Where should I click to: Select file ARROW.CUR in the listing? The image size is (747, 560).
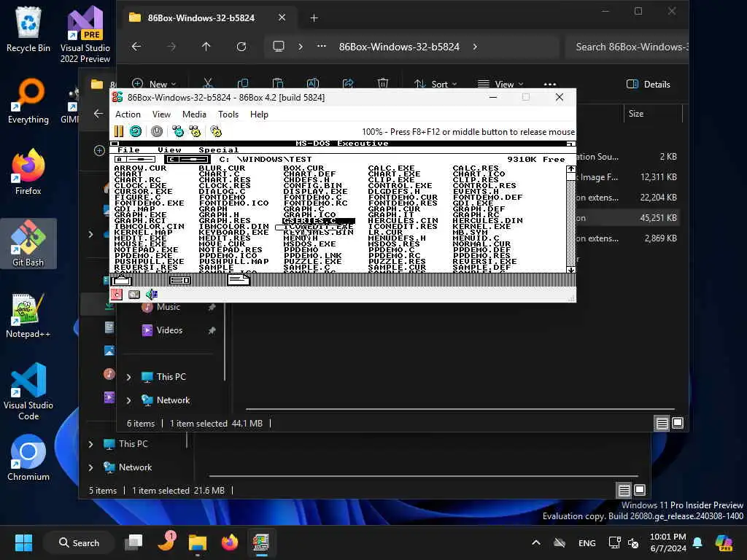click(x=140, y=168)
